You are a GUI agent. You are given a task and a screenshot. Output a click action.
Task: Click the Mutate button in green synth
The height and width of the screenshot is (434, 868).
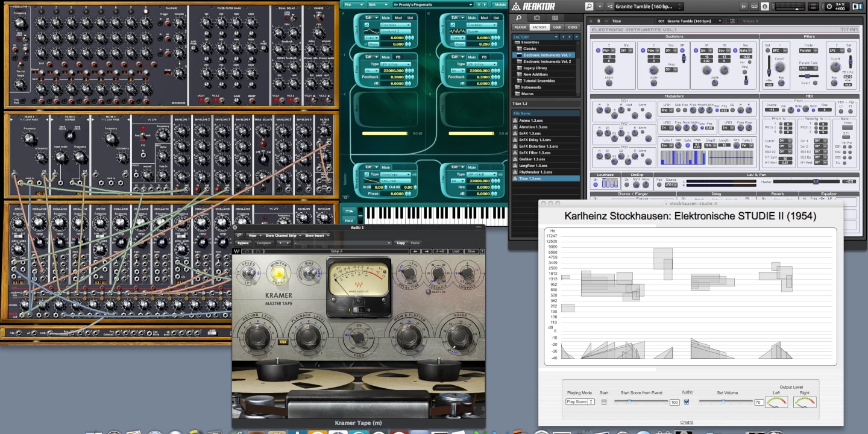[x=500, y=5]
